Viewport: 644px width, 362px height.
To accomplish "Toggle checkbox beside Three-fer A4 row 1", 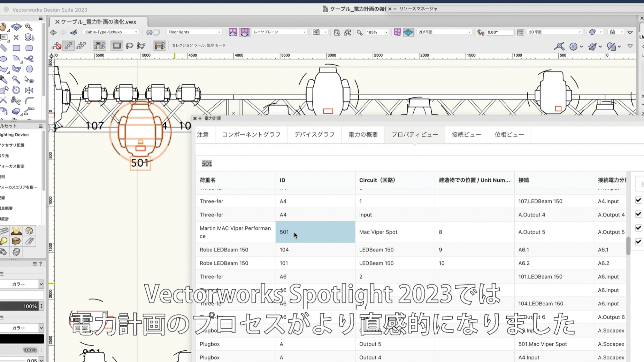I will 639,200.
